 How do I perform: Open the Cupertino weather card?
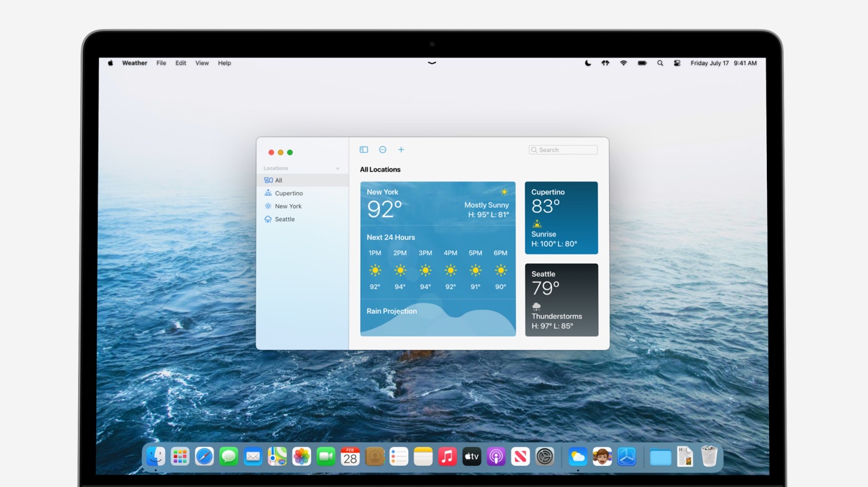561,218
